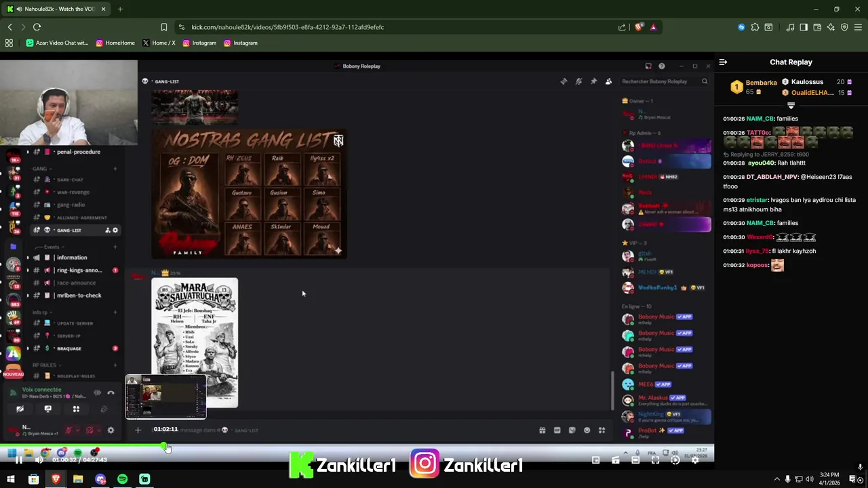
Task: Toggle channel notification bell in Discord header
Action: (x=578, y=81)
